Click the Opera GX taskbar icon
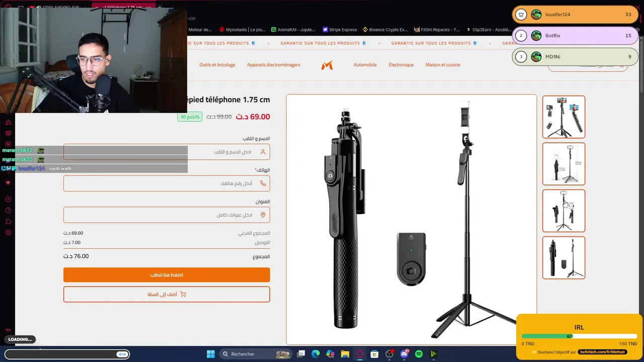The width and height of the screenshot is (644, 362). point(360,354)
